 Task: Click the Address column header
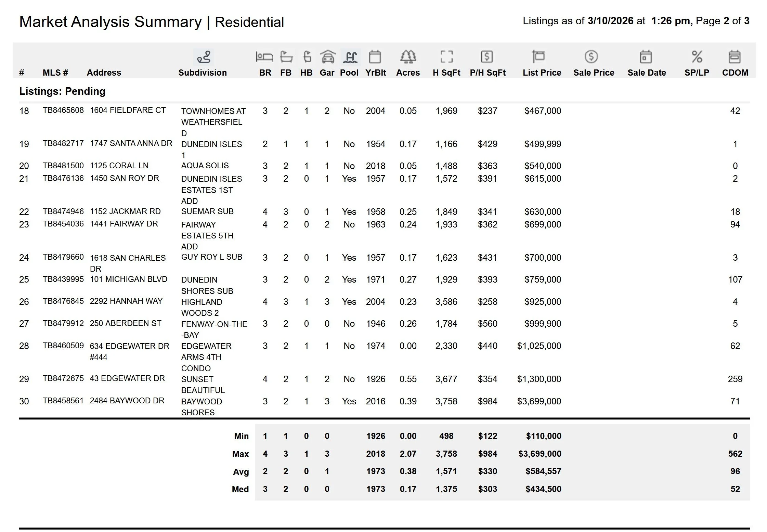click(x=104, y=73)
